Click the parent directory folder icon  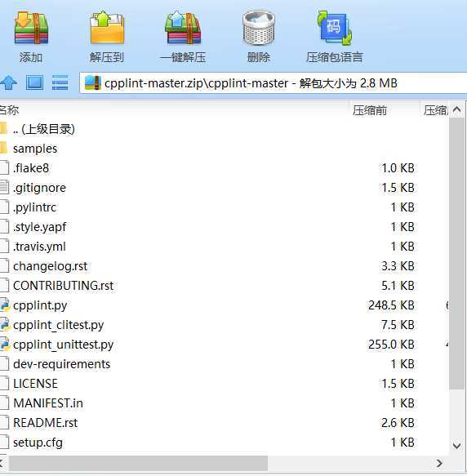(3, 129)
